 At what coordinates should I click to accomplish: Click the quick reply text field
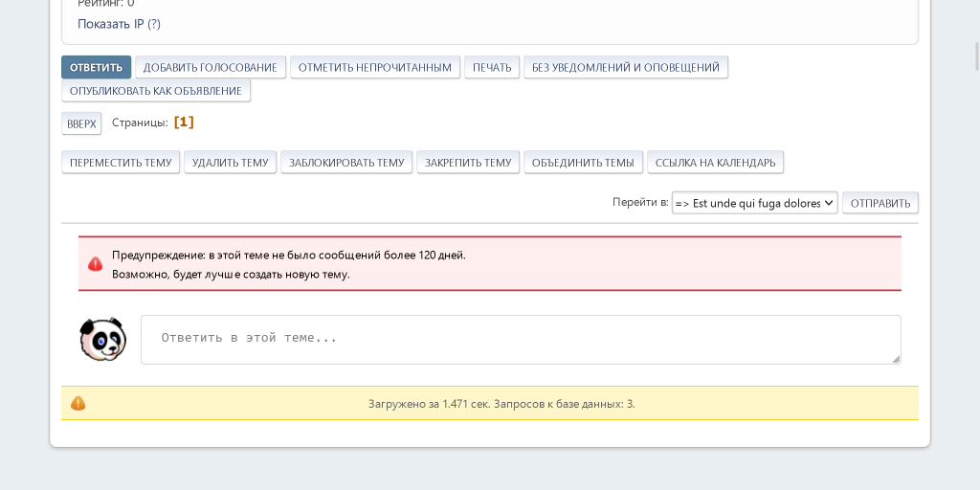521,339
